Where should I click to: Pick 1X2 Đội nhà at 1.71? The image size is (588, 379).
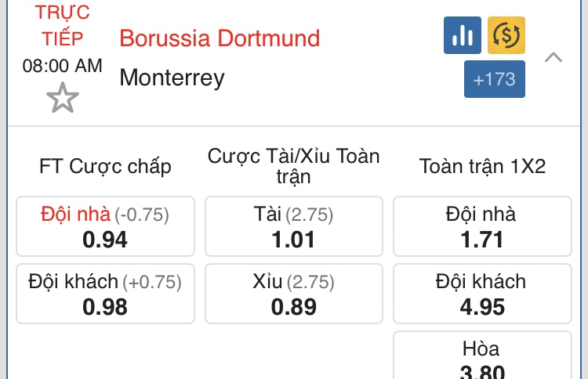click(x=482, y=226)
